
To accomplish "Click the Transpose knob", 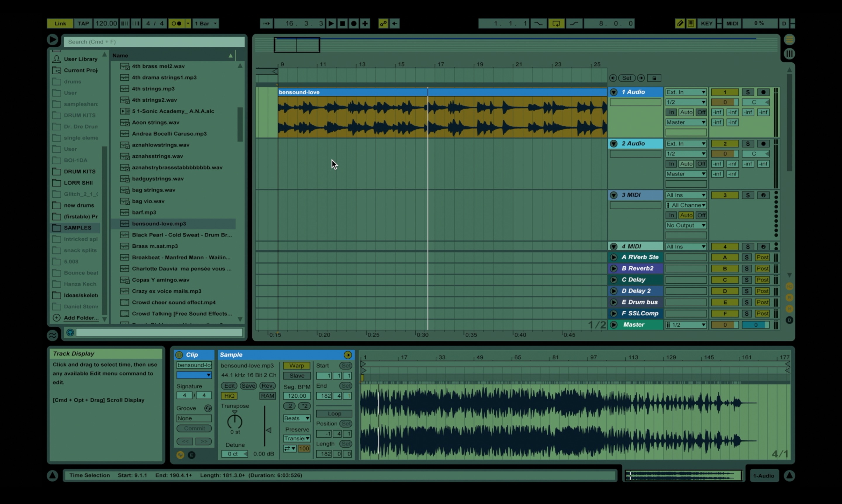I will [234, 422].
